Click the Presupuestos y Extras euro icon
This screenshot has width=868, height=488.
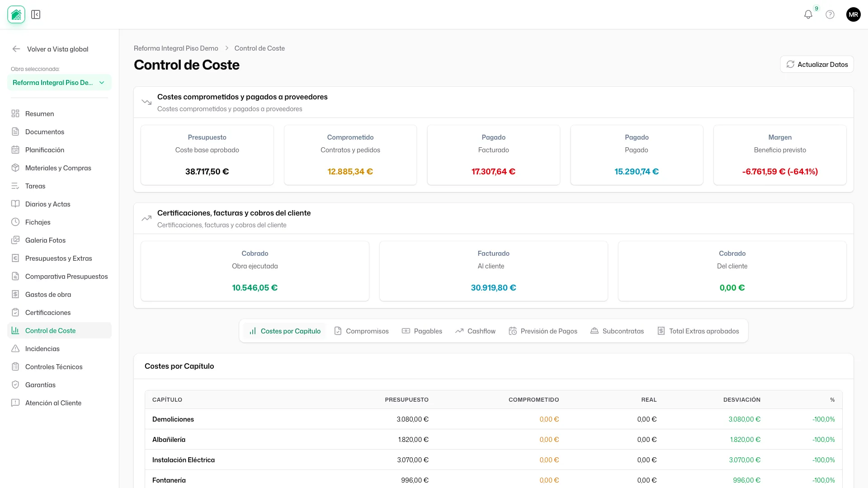[15, 258]
